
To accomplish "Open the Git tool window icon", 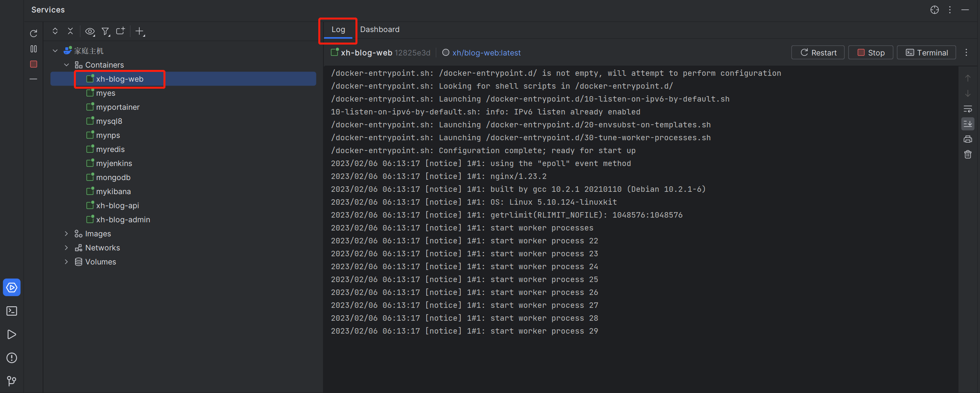I will pos(12,381).
